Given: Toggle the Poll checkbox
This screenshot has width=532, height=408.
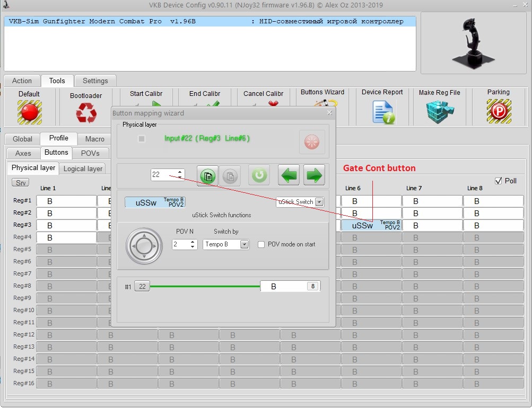Looking at the screenshot, I should pos(498,181).
